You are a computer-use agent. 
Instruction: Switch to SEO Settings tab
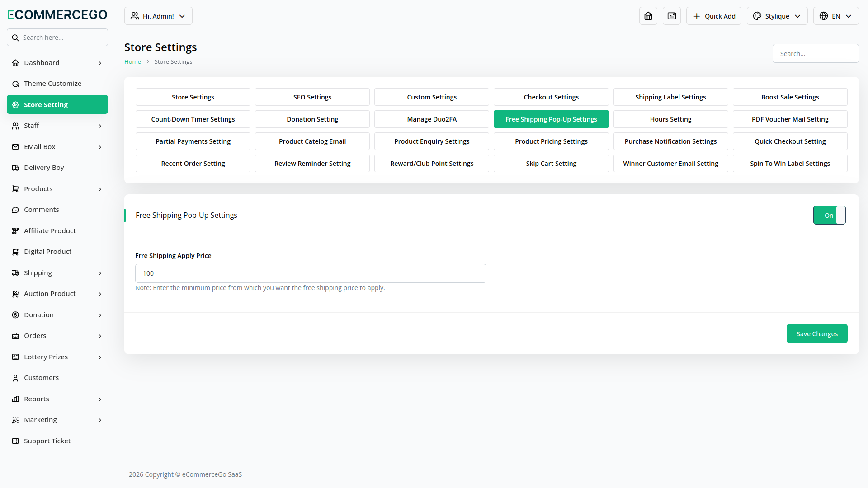[x=312, y=97]
